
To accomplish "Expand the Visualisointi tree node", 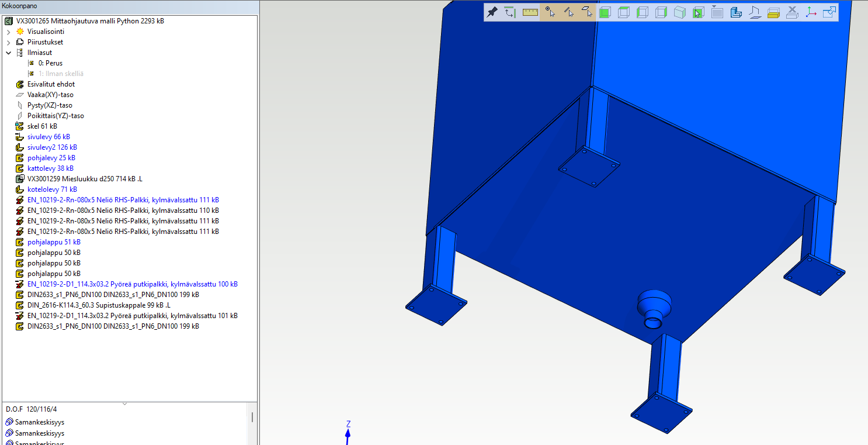I will [9, 32].
